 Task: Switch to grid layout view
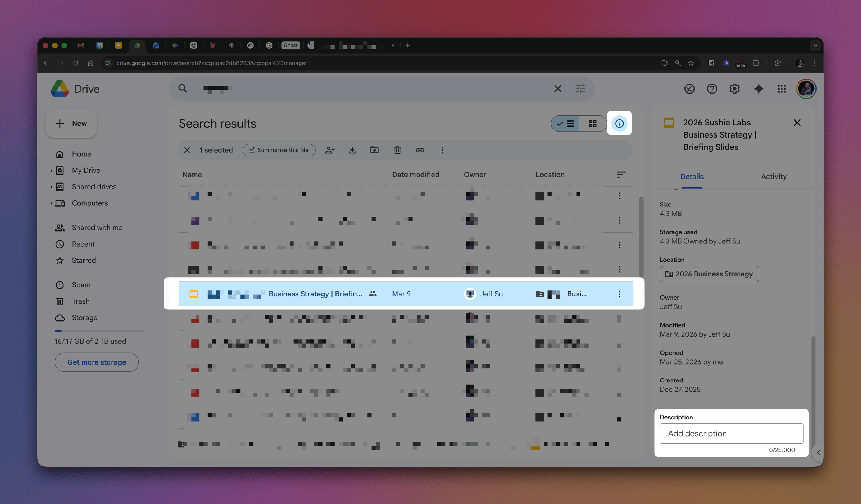[592, 124]
